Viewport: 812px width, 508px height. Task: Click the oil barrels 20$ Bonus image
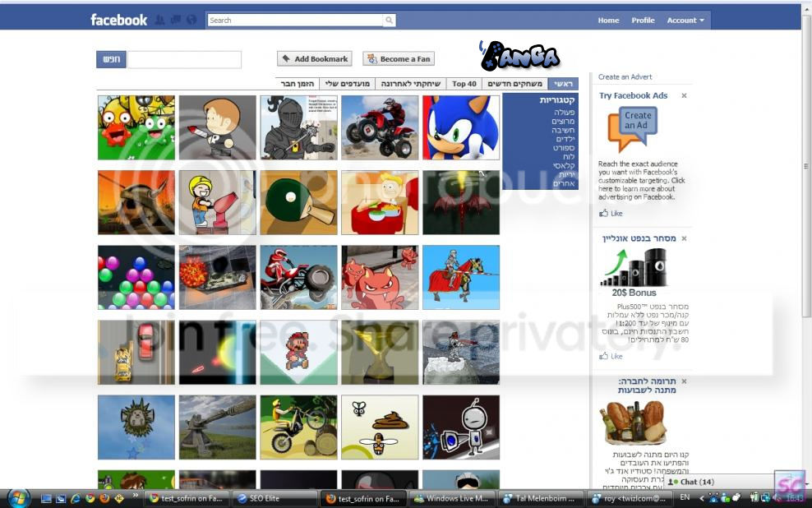pos(634,273)
